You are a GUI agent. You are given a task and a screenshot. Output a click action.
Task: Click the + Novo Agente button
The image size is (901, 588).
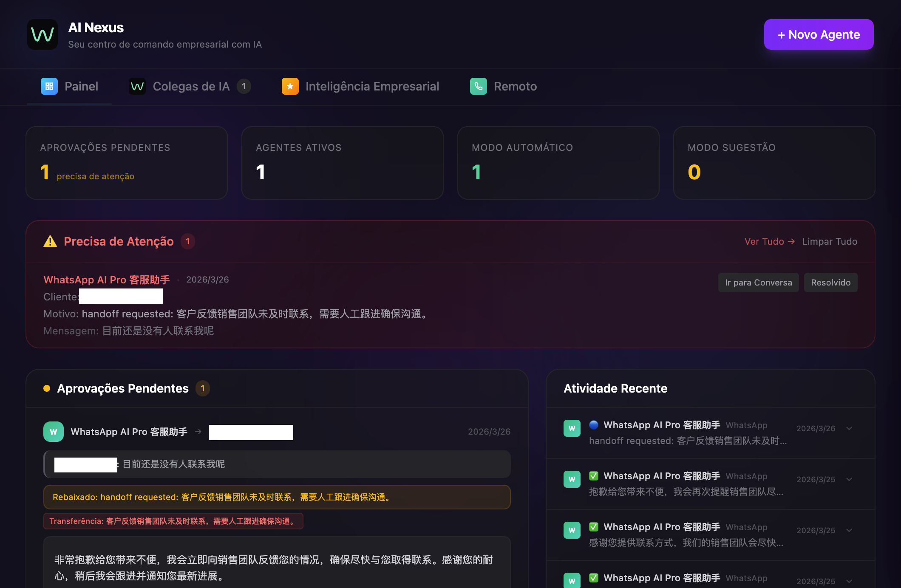[818, 34]
